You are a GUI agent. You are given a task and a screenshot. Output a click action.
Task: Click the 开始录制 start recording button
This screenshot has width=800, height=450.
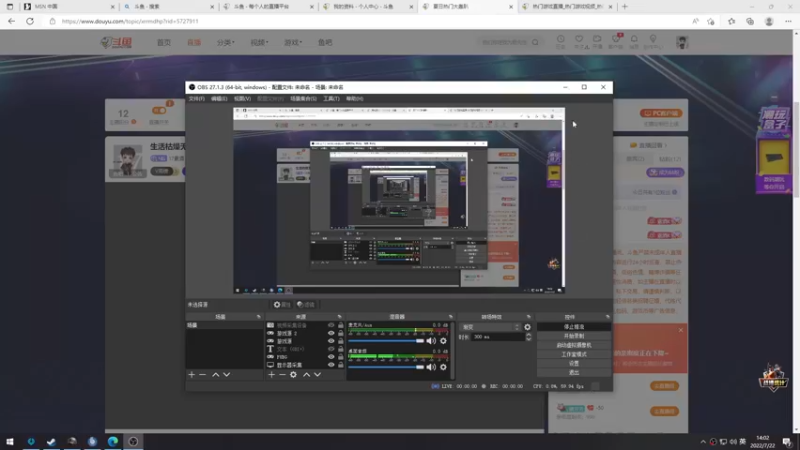click(574, 336)
